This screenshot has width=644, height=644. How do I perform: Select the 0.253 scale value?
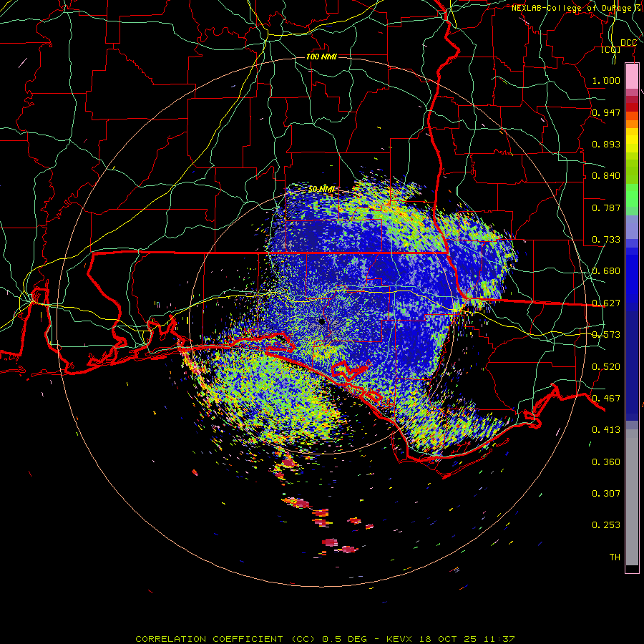[x=606, y=525]
